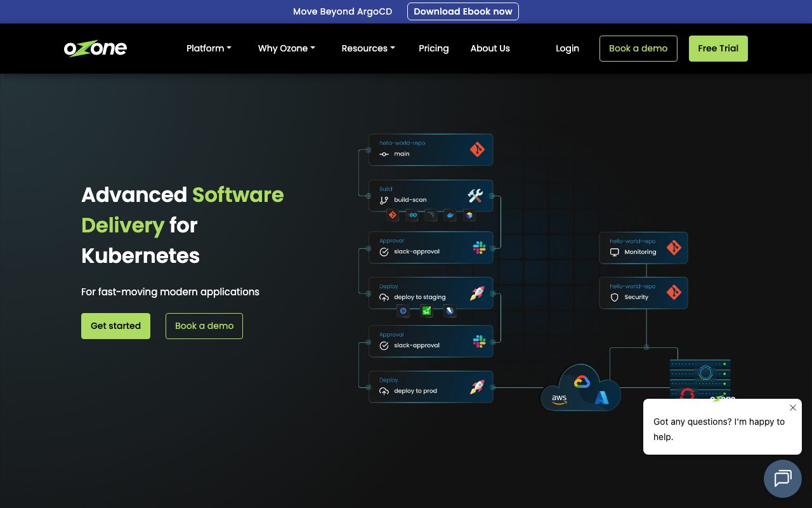Click the "I'm happy to help" chat message
The width and height of the screenshot is (812, 508).
719,429
